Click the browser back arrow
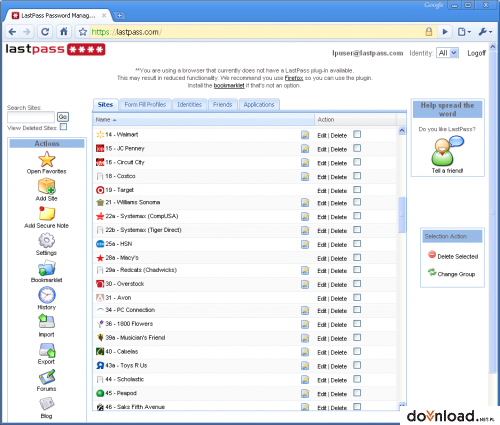The image size is (500, 425). [x=12, y=32]
